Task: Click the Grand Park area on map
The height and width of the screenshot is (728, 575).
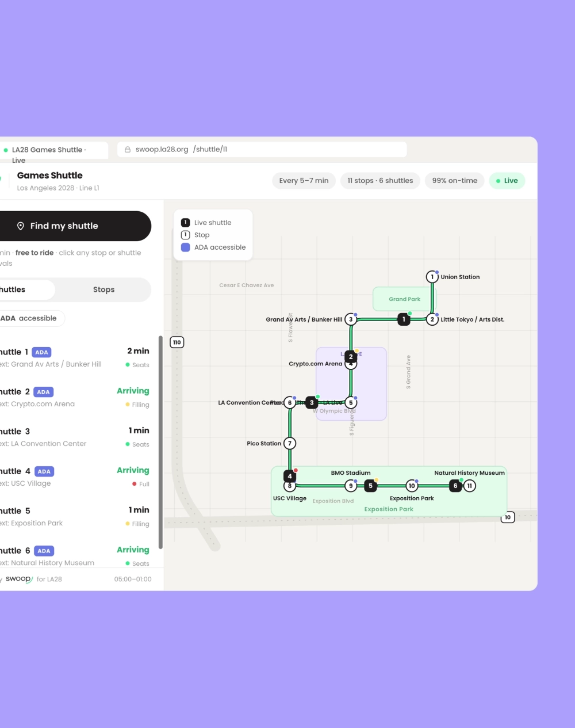Action: 405,299
